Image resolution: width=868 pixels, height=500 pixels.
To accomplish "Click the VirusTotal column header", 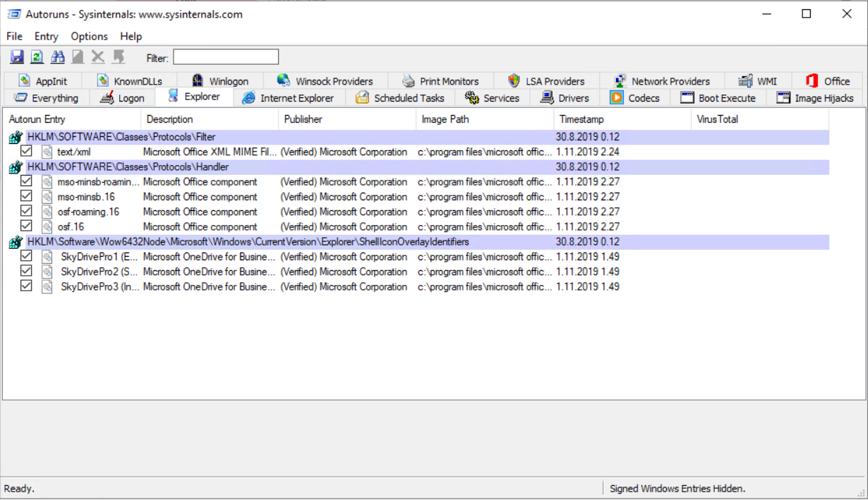I will 760,119.
